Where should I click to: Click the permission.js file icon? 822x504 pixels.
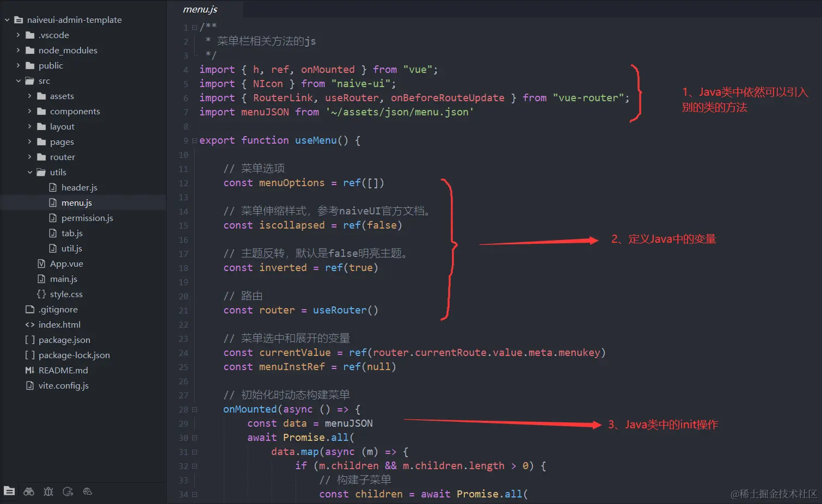pyautogui.click(x=53, y=218)
